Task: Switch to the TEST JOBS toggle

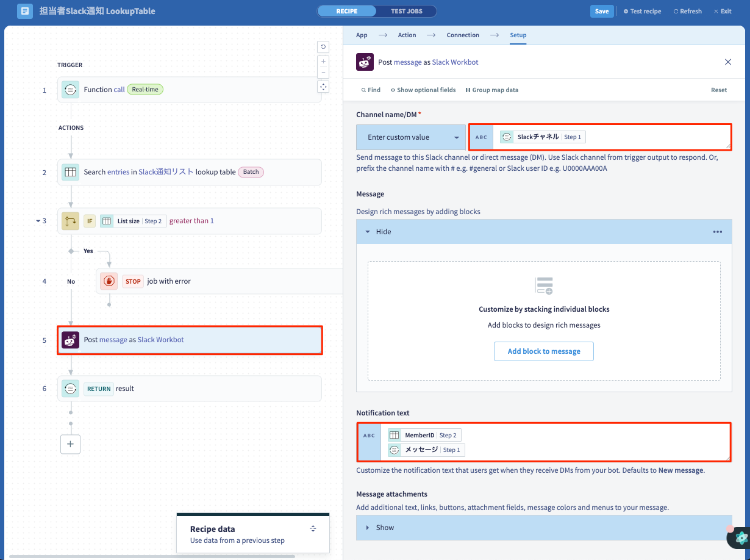Action: [x=406, y=11]
